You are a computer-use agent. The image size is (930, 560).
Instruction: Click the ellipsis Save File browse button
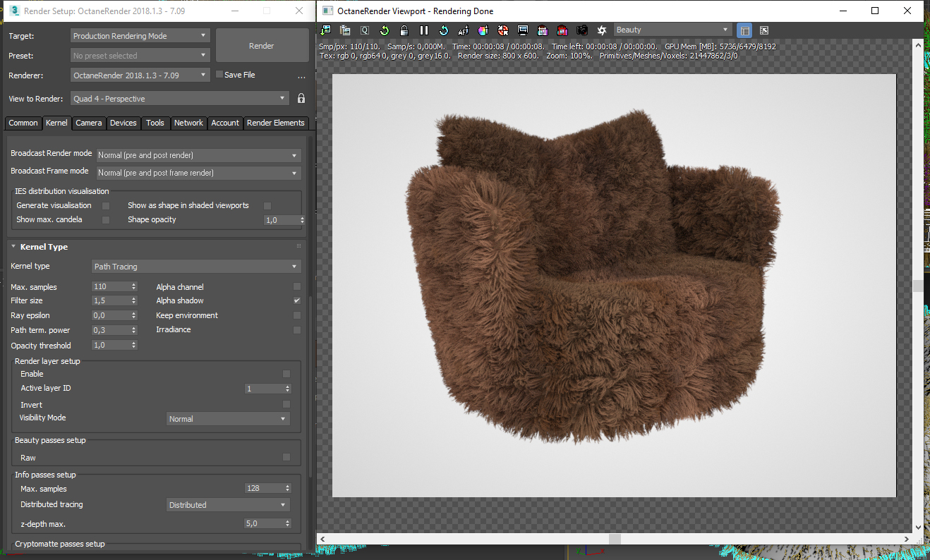tap(301, 76)
